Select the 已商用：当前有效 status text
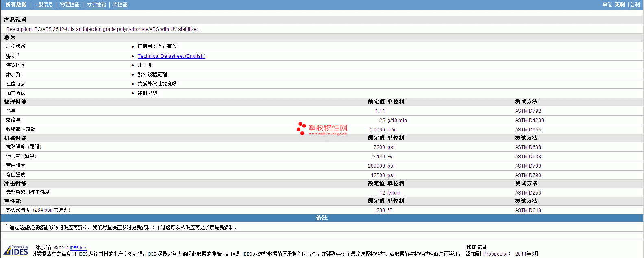 pyautogui.click(x=157, y=46)
